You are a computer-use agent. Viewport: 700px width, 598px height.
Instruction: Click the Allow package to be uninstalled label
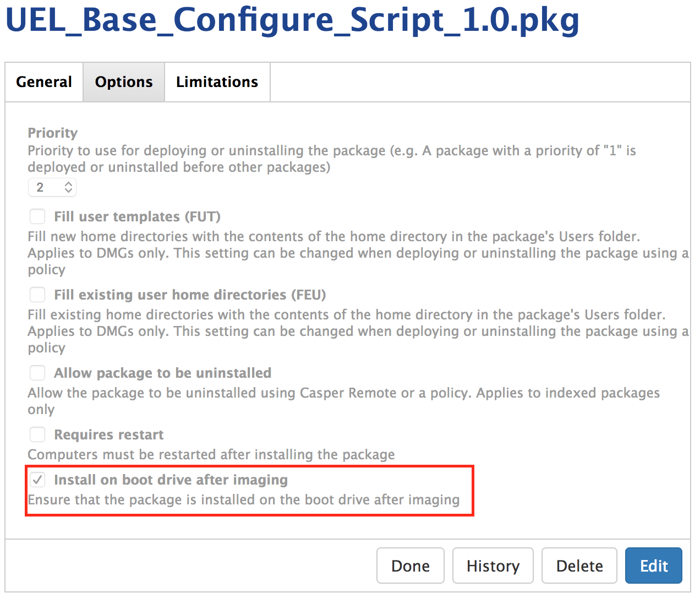pos(162,373)
